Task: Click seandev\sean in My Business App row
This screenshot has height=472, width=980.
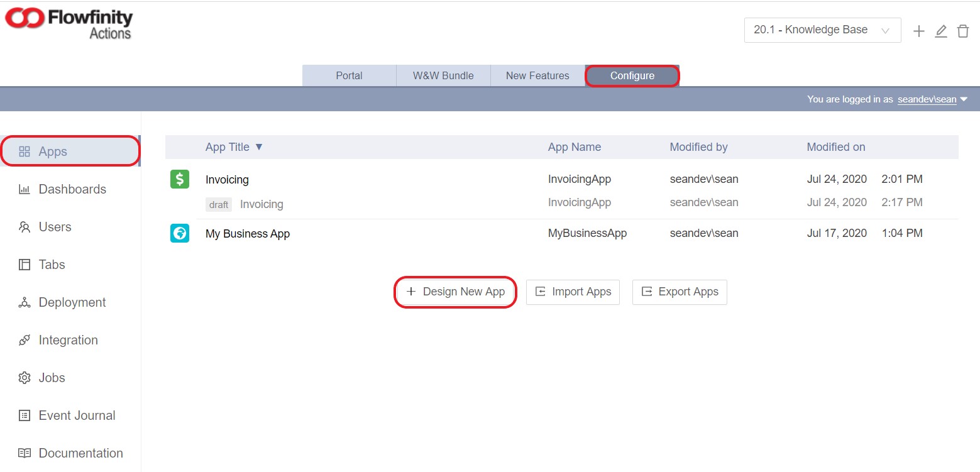Action: (x=704, y=233)
